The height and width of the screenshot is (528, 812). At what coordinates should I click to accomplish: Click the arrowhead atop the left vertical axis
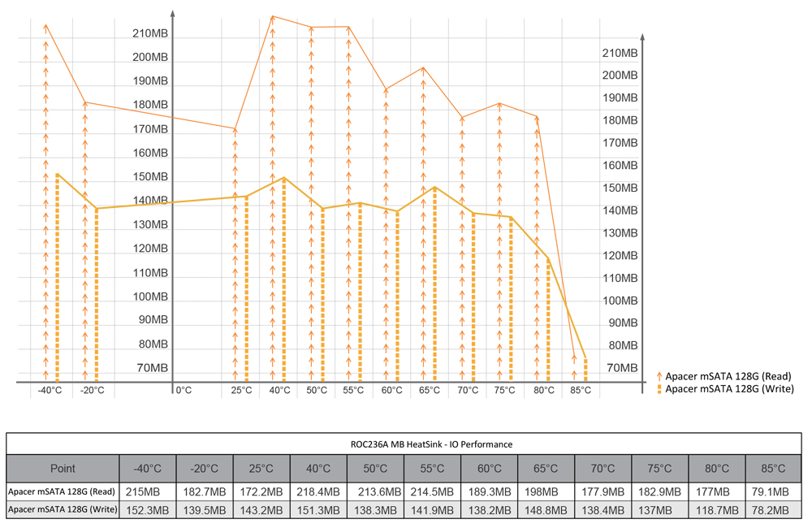[x=173, y=14]
